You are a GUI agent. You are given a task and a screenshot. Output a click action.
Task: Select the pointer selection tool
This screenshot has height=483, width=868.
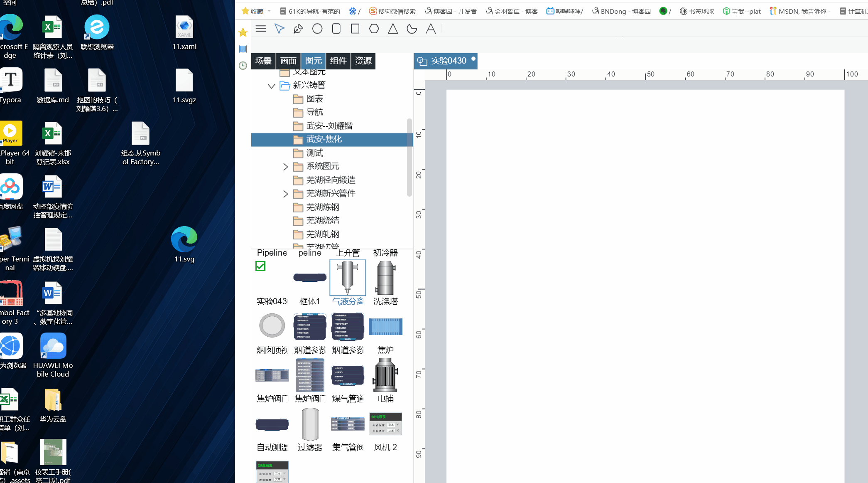tap(280, 29)
